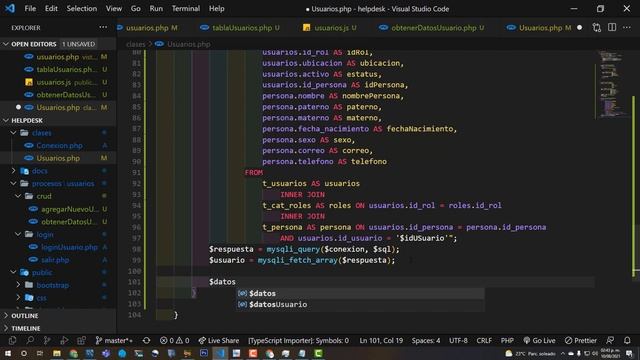Open the Source Control branch icon
This screenshot has width=640, height=360.
click(x=47, y=340)
